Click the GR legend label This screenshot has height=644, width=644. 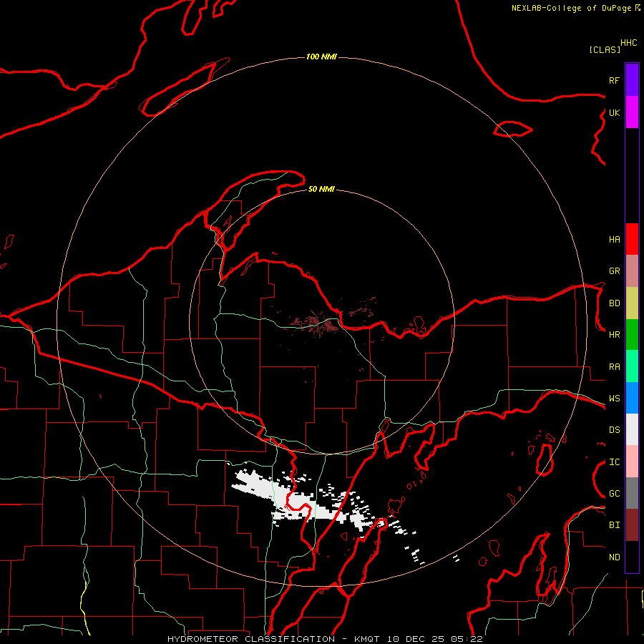(x=614, y=271)
